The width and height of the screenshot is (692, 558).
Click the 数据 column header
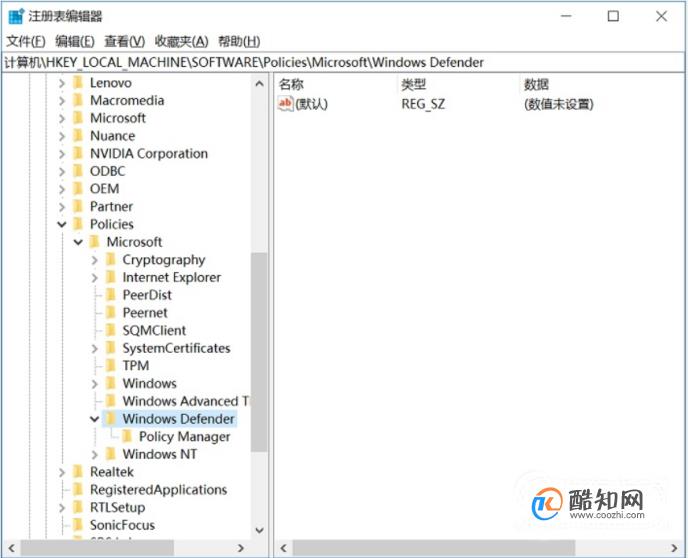tap(536, 84)
